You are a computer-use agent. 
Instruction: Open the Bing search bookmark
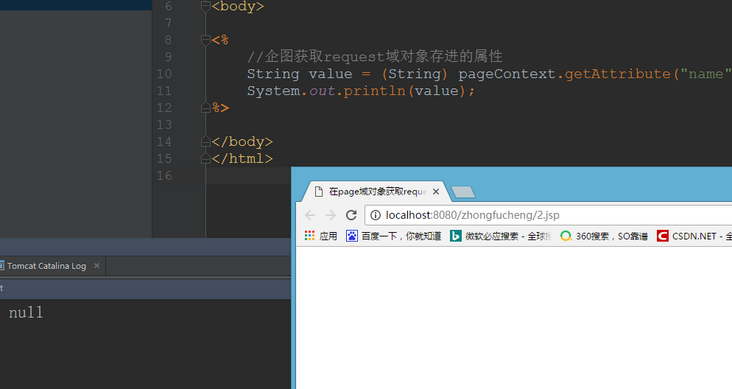pos(500,236)
